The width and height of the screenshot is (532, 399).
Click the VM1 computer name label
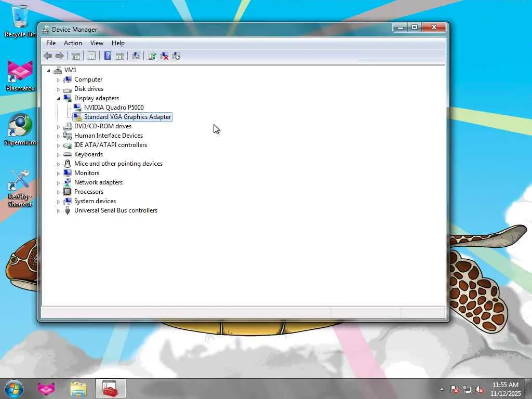[x=70, y=70]
